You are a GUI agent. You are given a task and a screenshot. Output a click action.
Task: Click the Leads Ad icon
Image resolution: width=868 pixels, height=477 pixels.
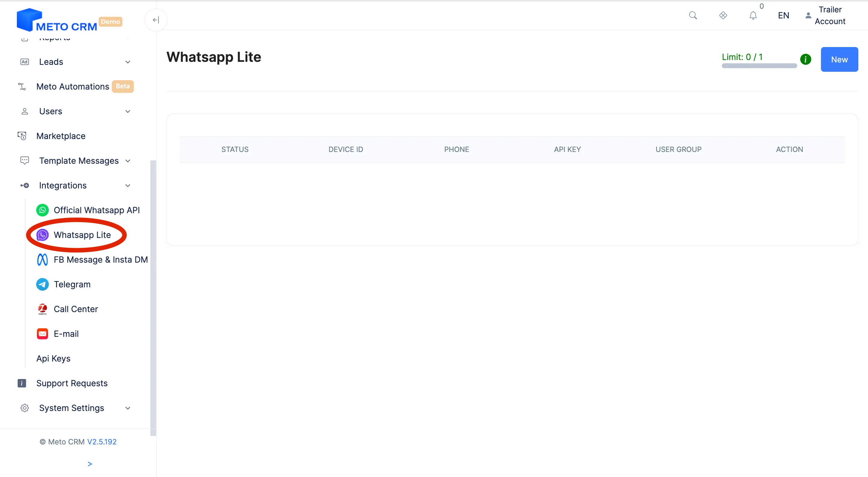pos(25,62)
